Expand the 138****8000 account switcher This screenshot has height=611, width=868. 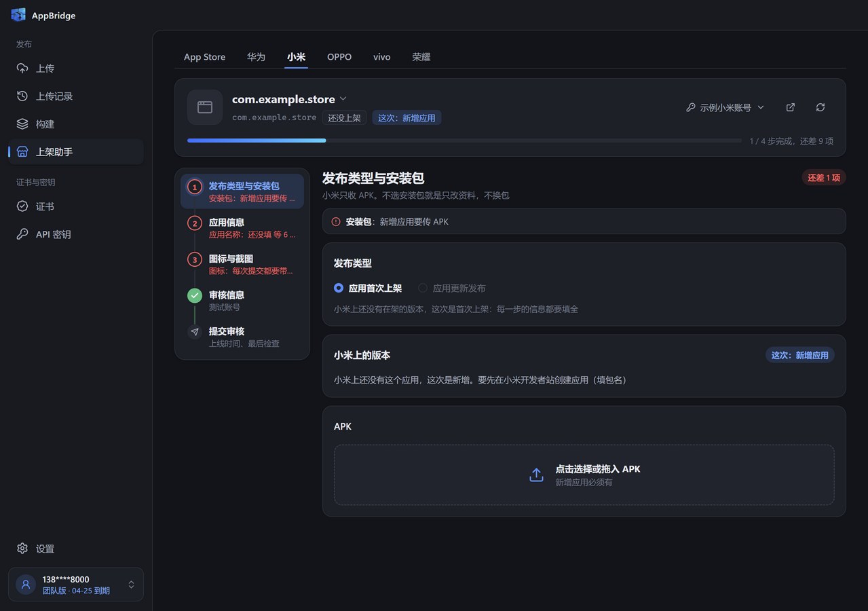click(x=76, y=585)
